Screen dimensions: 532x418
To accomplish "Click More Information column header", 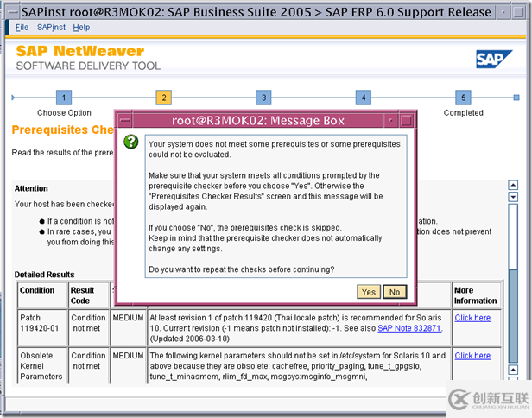I will click(476, 295).
